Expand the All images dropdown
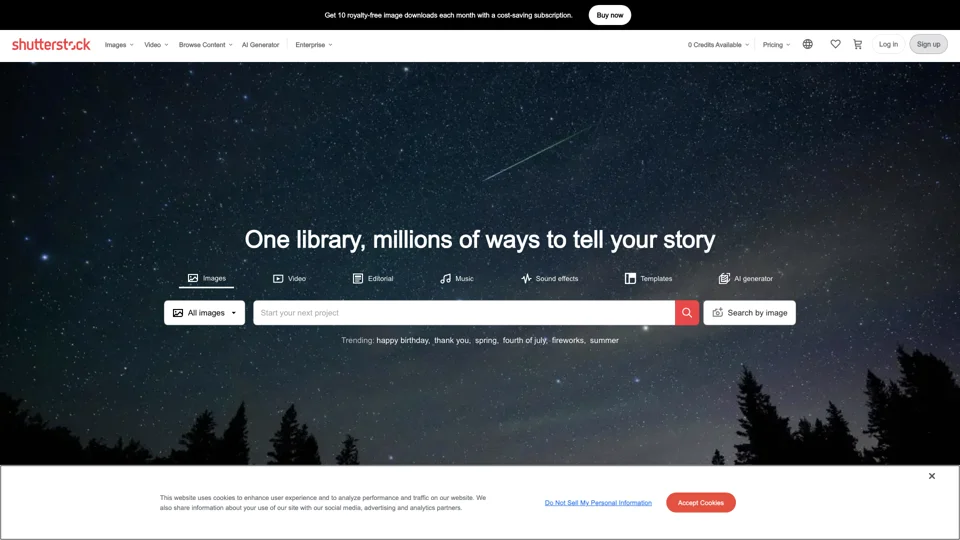This screenshot has width=960, height=540. tap(204, 313)
